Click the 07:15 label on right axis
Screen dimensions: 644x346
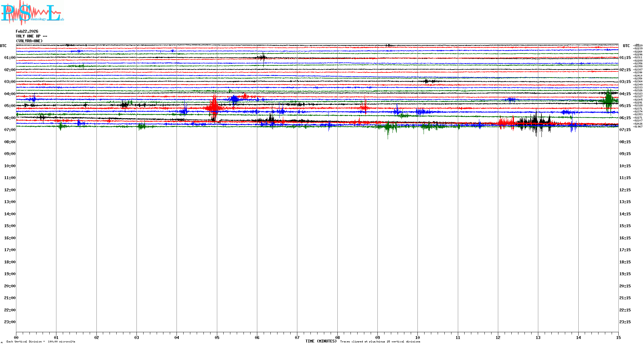click(x=625, y=130)
